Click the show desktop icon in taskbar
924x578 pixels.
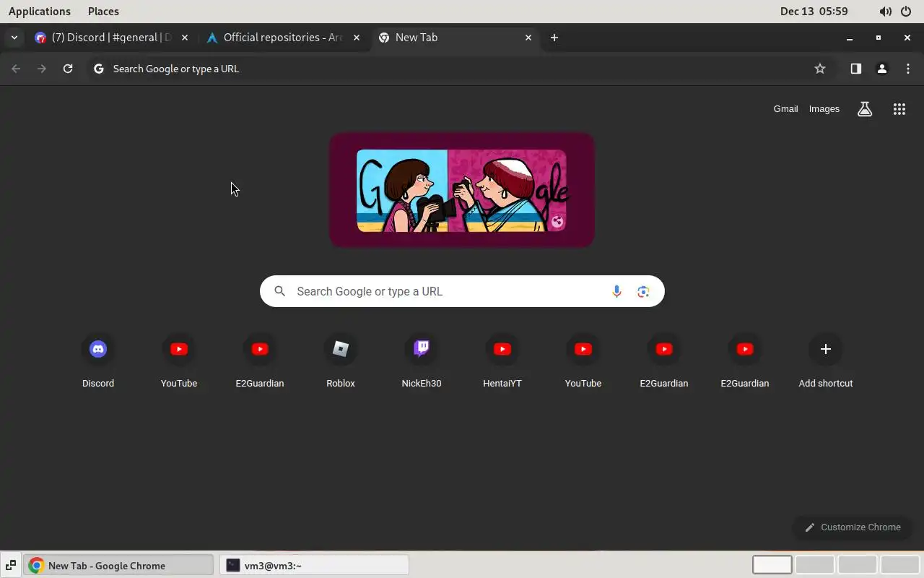tap(11, 565)
